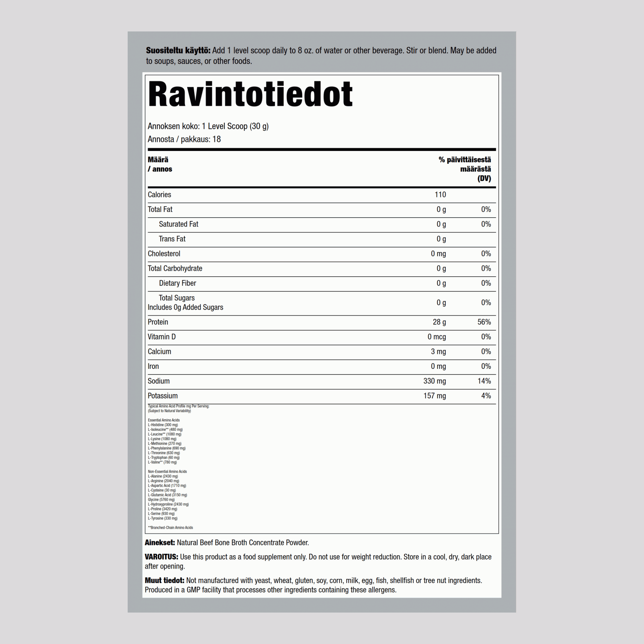644x644 pixels.
Task: Click the Potassium 157 mg value
Action: (x=435, y=396)
